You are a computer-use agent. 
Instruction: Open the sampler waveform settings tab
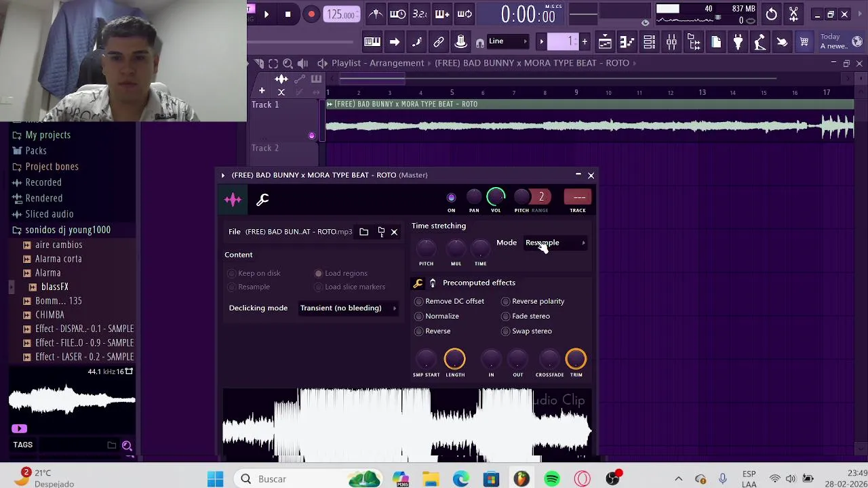(233, 199)
